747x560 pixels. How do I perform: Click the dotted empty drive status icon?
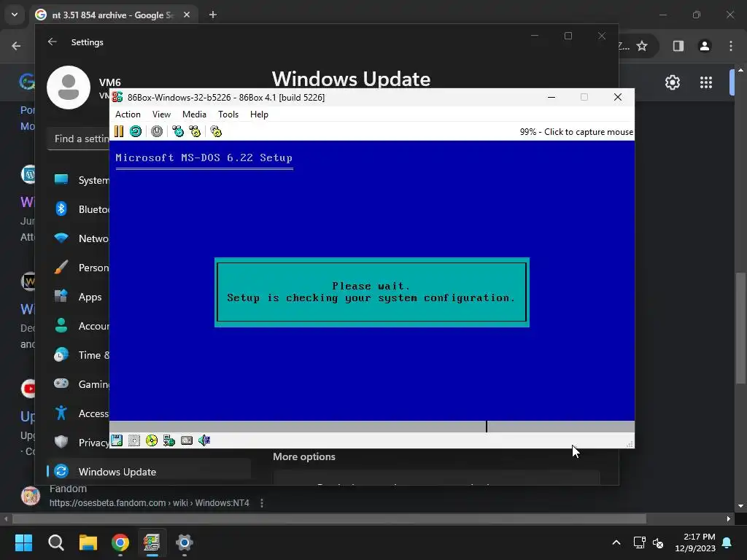134,440
